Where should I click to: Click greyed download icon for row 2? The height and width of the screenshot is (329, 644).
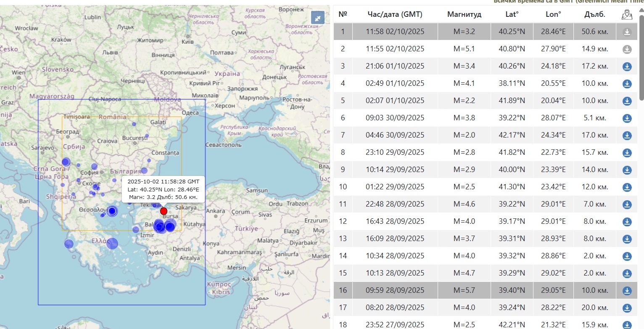pyautogui.click(x=627, y=49)
